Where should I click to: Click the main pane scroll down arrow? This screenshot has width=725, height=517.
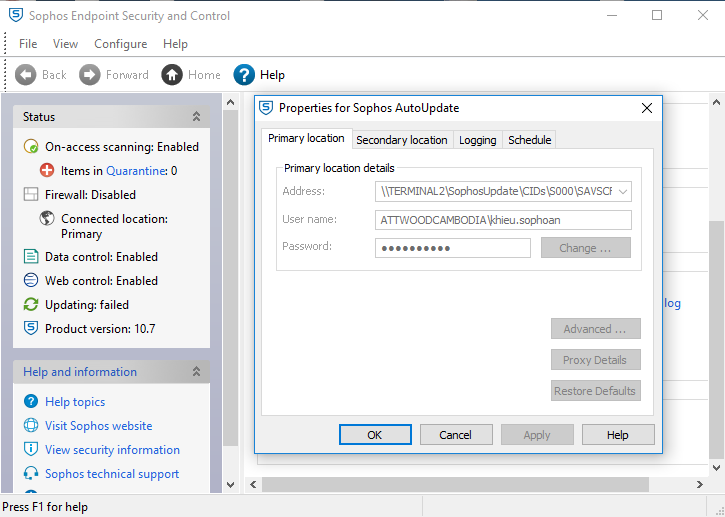pos(716,468)
